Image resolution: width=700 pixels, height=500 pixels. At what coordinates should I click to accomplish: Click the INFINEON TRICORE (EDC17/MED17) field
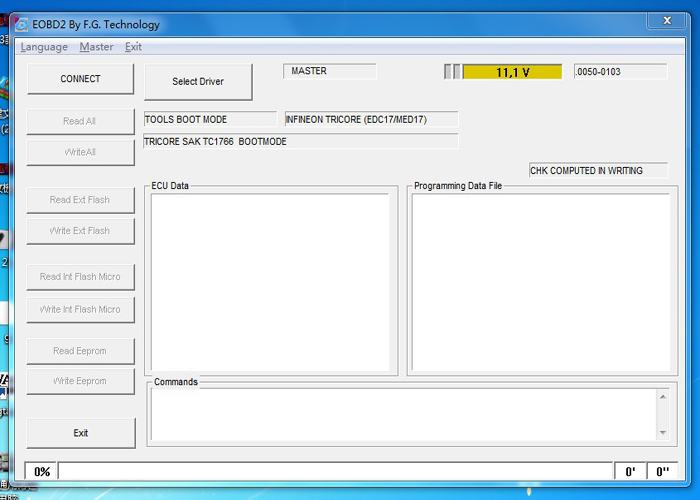pos(371,120)
